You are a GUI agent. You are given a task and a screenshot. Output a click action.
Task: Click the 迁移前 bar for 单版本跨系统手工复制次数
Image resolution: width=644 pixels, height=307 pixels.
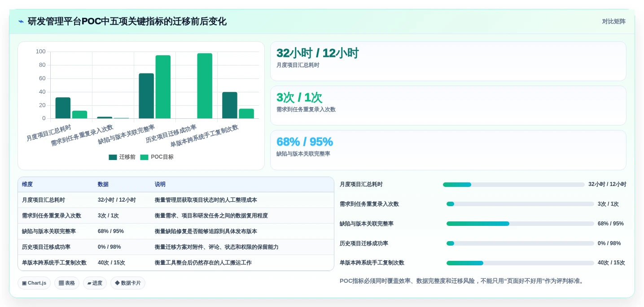pos(230,105)
